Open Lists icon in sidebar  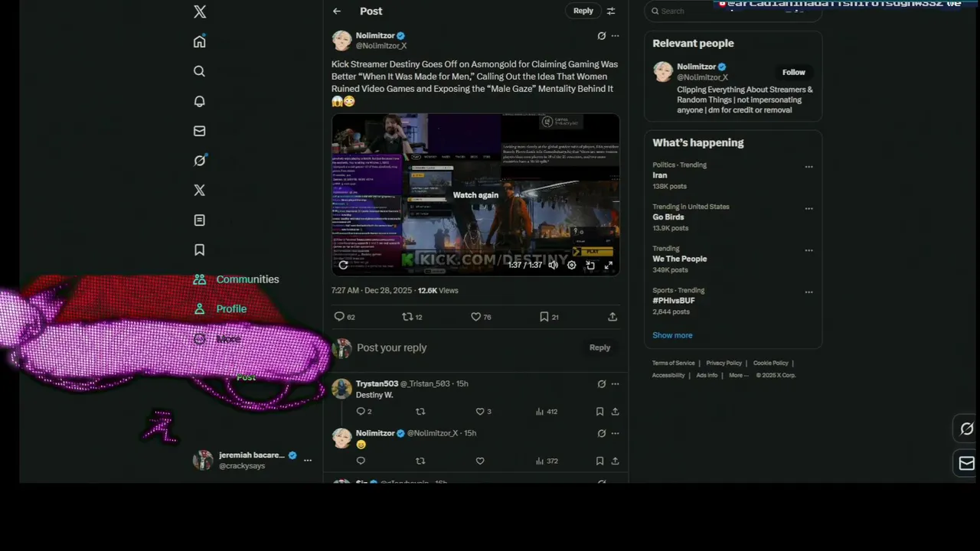tap(200, 220)
